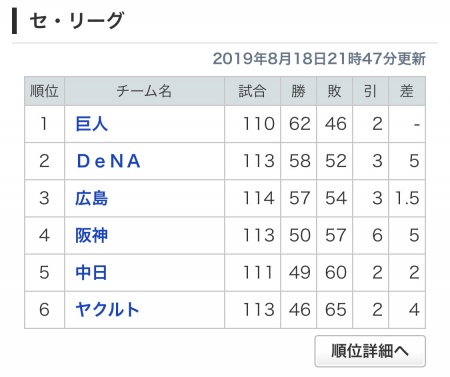
Task: Click the セ・リーグ section heading
Action: (x=77, y=20)
